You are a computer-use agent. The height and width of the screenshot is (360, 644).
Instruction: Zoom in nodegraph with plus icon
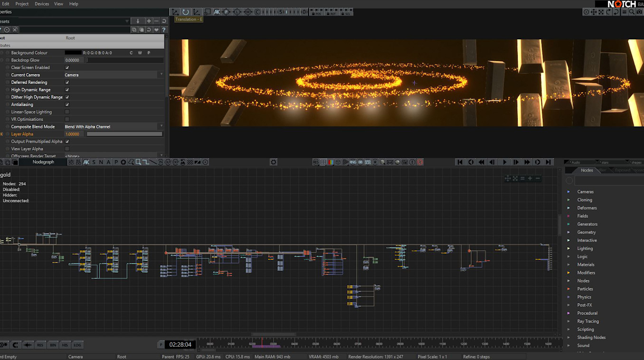pyautogui.click(x=530, y=178)
